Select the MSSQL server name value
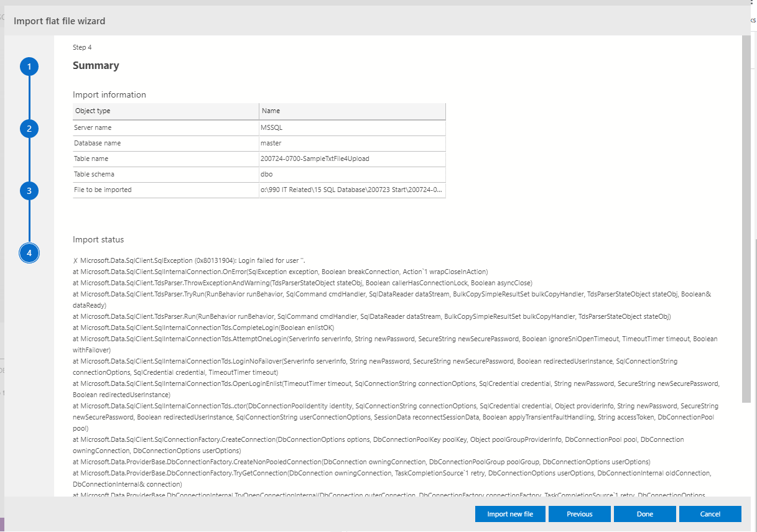 coord(272,127)
